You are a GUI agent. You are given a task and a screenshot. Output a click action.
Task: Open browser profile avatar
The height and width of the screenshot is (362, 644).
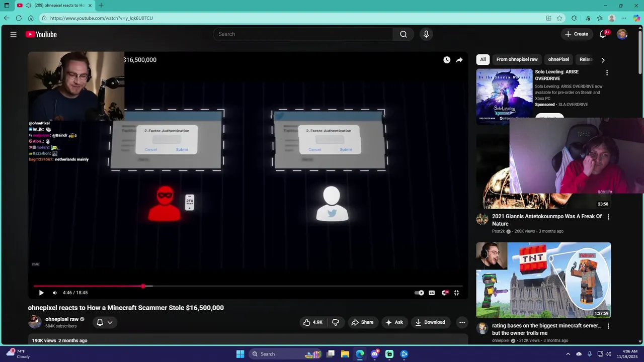(612, 18)
